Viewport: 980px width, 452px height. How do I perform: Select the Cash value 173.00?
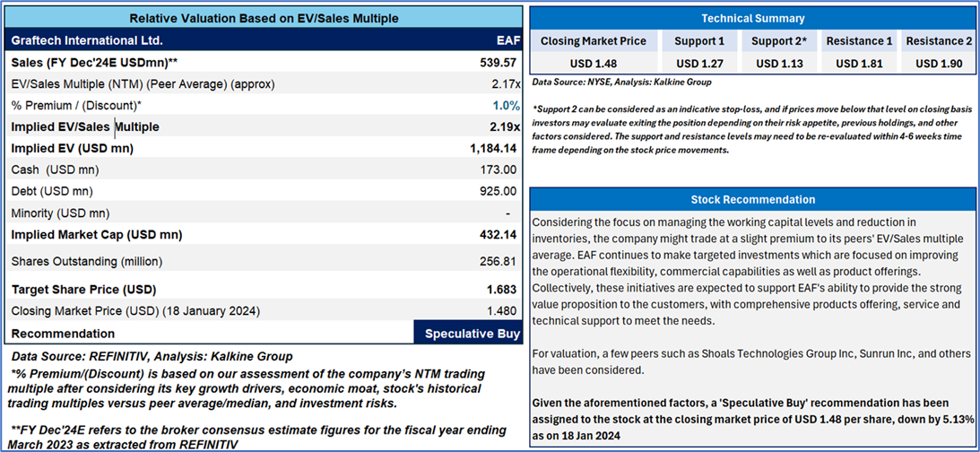click(499, 169)
